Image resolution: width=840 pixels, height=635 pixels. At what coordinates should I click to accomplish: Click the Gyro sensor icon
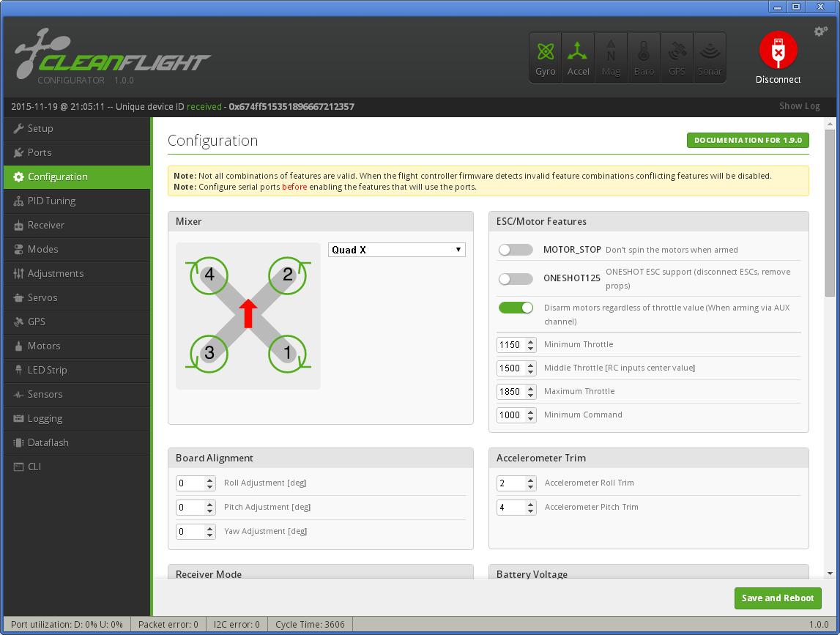pyautogui.click(x=546, y=57)
